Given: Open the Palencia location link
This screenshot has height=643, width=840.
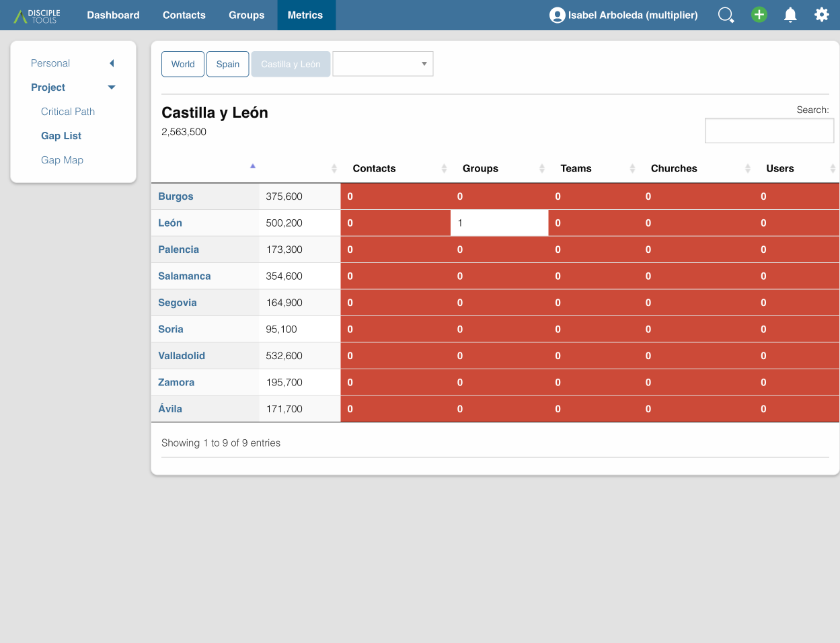Looking at the screenshot, I should [x=178, y=250].
